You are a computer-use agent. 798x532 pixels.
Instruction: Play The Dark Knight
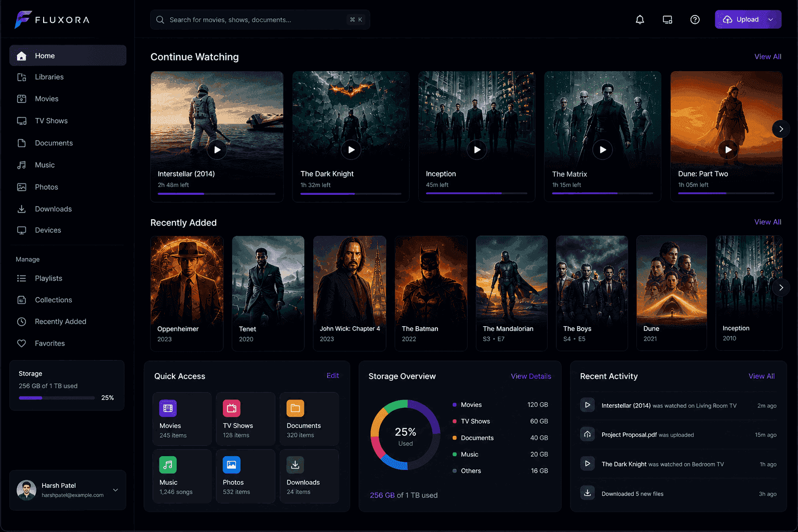pos(351,150)
